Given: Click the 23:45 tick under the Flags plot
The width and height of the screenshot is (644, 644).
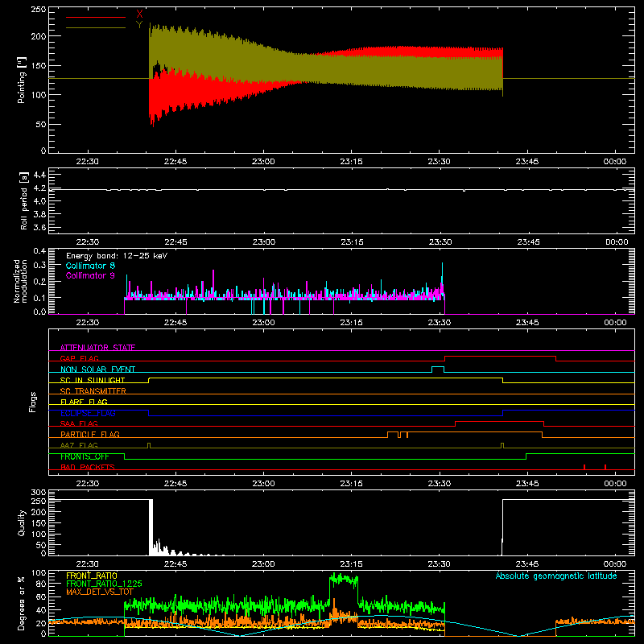Looking at the screenshot, I should [527, 484].
